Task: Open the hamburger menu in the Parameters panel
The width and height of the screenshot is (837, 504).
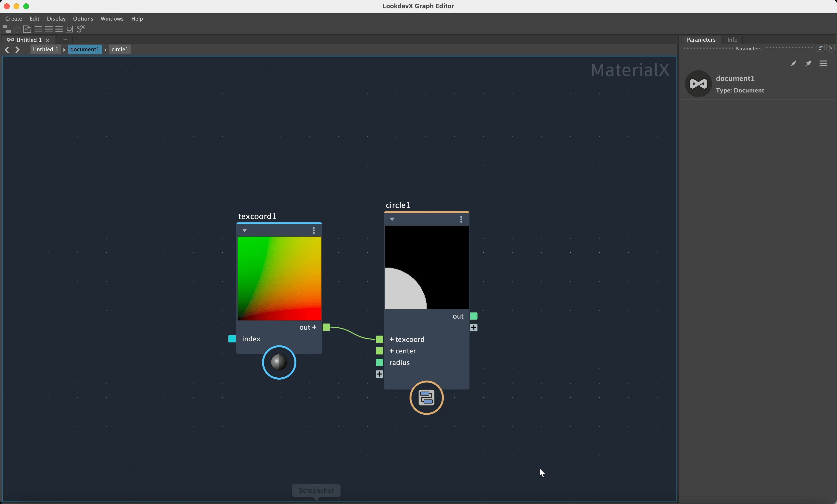Action: point(823,64)
